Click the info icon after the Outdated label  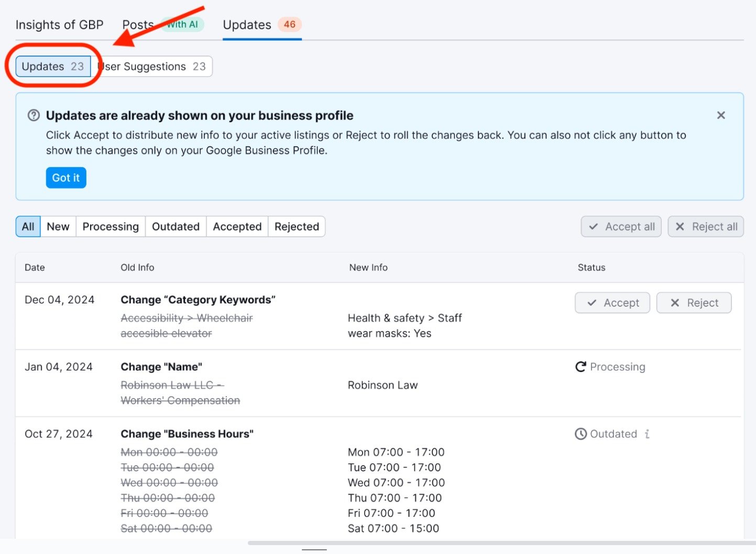coord(647,434)
